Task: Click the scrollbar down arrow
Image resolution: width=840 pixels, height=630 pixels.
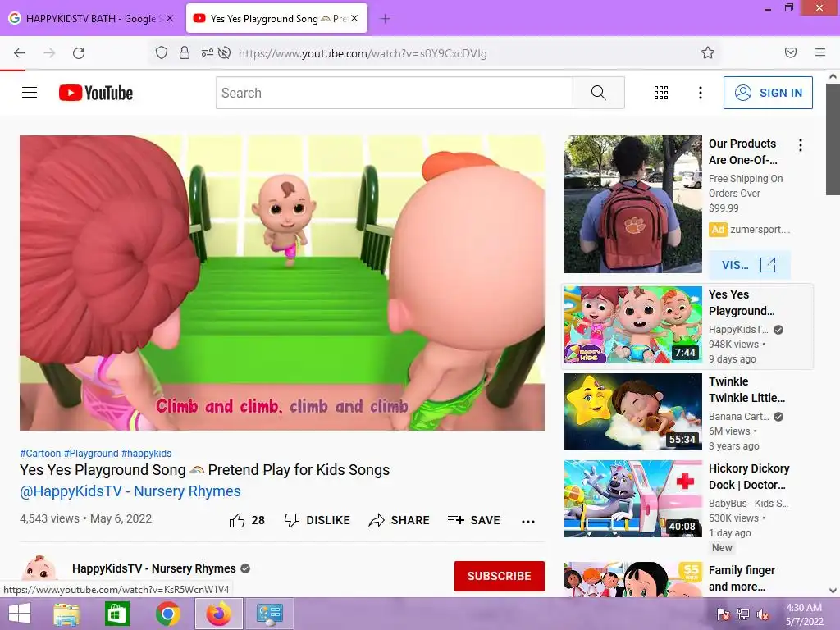Action: click(x=833, y=591)
